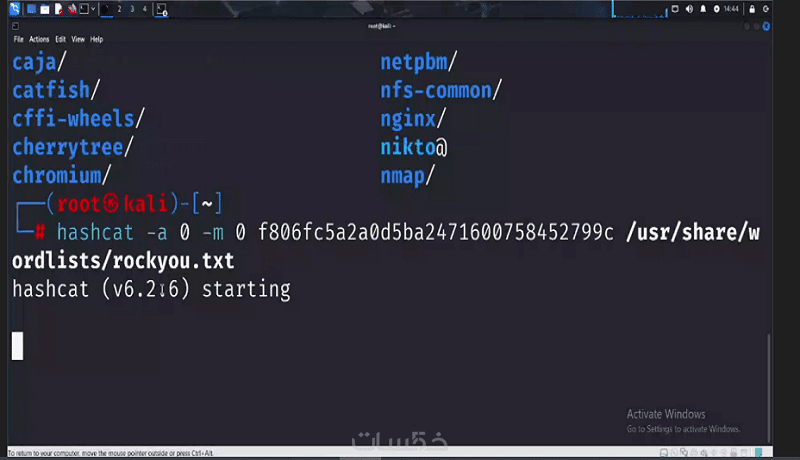This screenshot has width=800, height=460.
Task: Click the show desktop panel icon
Action: (x=31, y=9)
